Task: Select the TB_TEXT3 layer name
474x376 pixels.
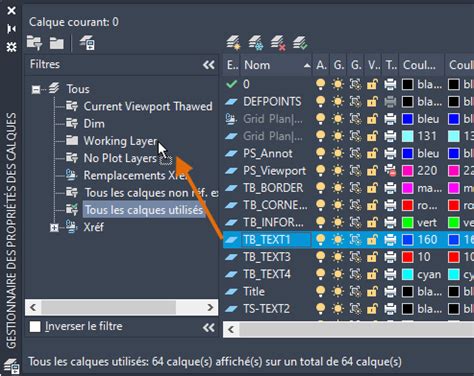Action: point(267,257)
